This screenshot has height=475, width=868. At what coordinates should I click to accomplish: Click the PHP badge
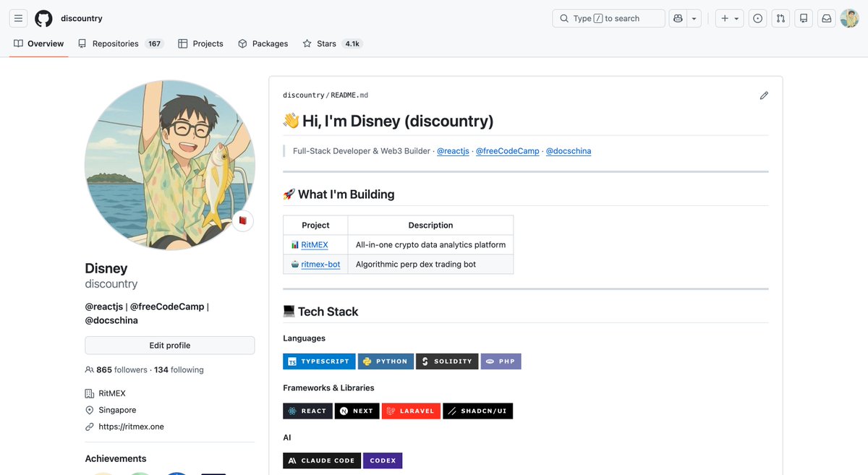click(x=501, y=361)
